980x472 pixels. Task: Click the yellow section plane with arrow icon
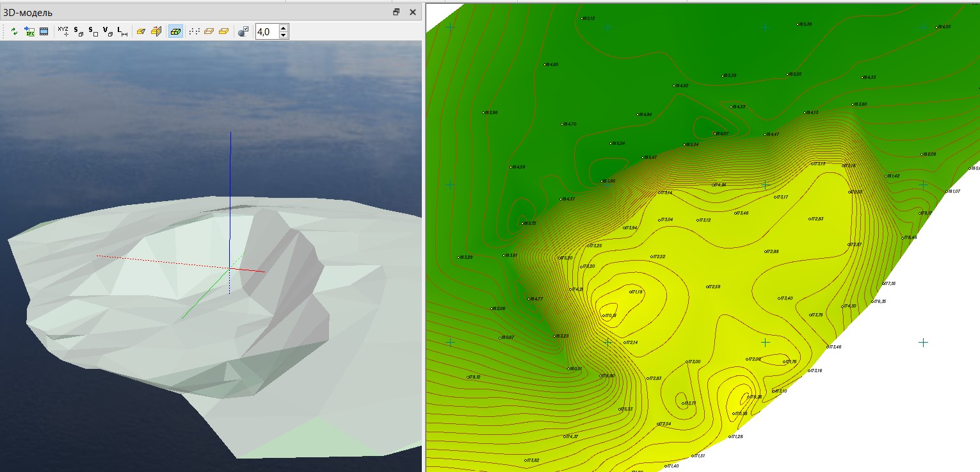156,31
